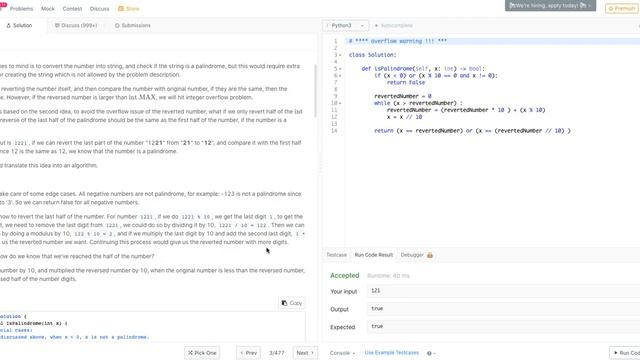Collapse the while-loop fold arrow on line 10
Screen dimensions: 640x360
(x=340, y=103)
